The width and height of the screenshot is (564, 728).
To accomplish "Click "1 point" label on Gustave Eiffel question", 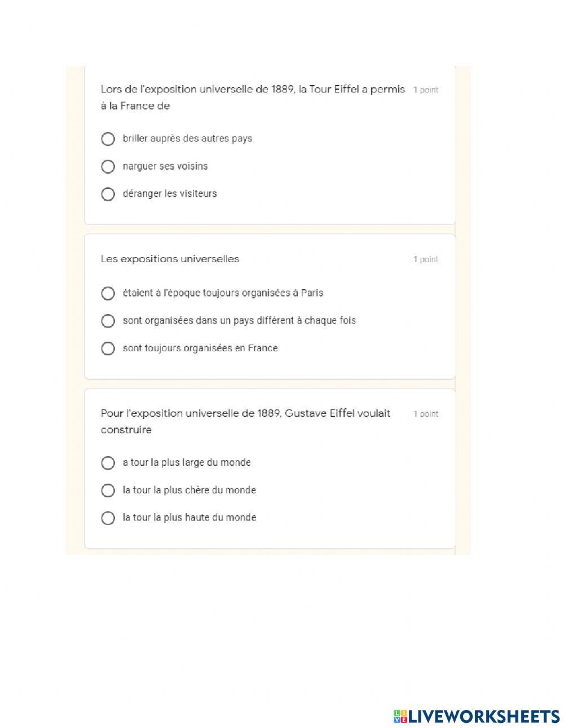I will coord(426,414).
